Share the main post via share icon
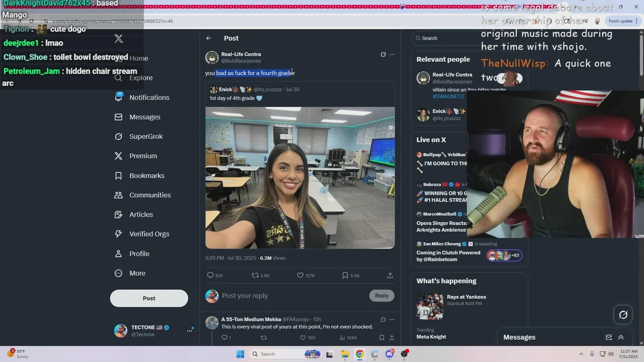This screenshot has width=644, height=362. coord(390,276)
